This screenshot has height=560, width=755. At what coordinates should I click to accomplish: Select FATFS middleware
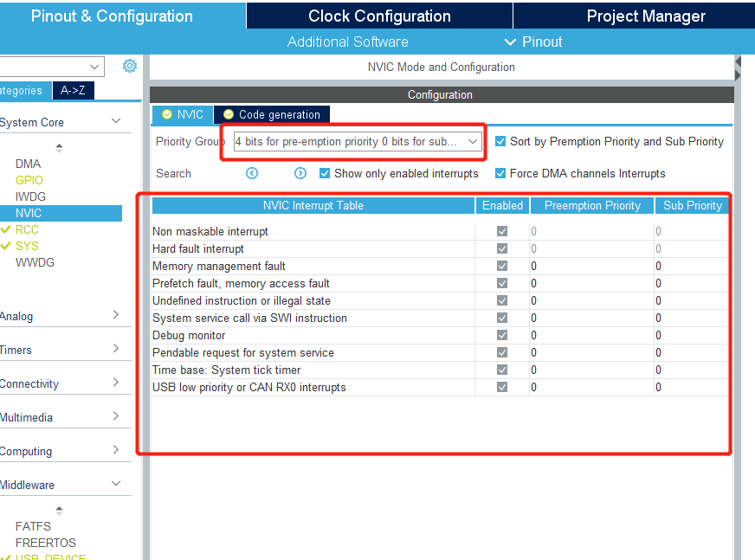point(33,526)
